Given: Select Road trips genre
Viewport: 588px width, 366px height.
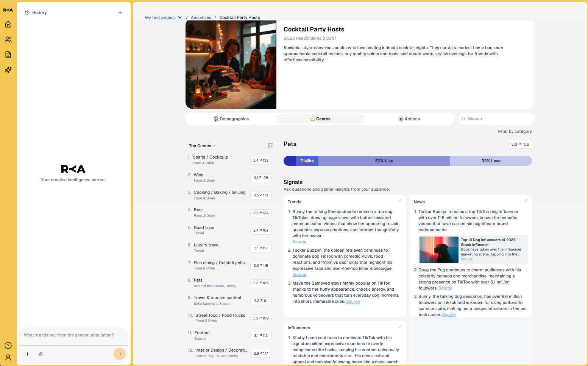Looking at the screenshot, I should click(229, 230).
